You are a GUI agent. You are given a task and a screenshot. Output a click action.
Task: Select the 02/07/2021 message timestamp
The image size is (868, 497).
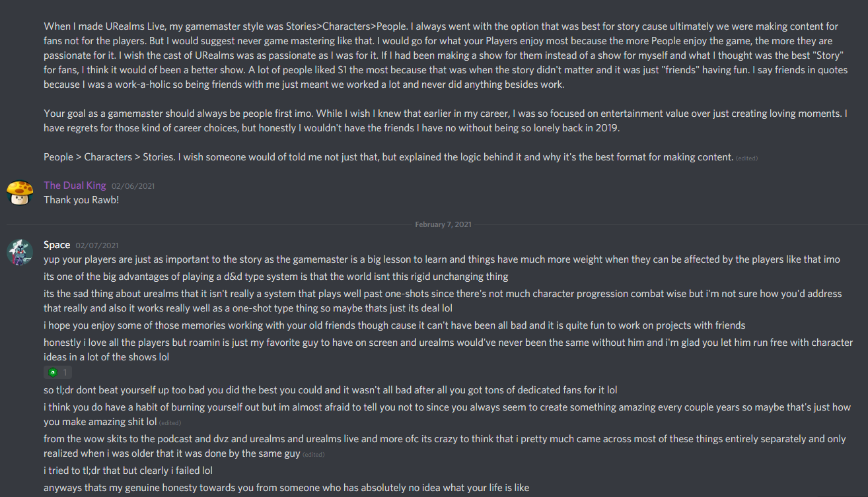click(97, 246)
